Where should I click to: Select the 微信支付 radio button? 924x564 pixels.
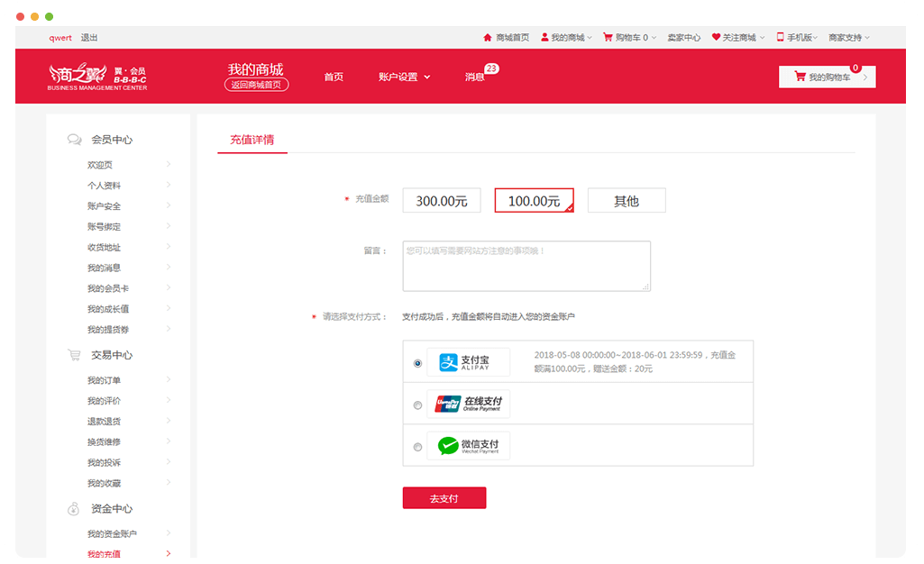417,447
